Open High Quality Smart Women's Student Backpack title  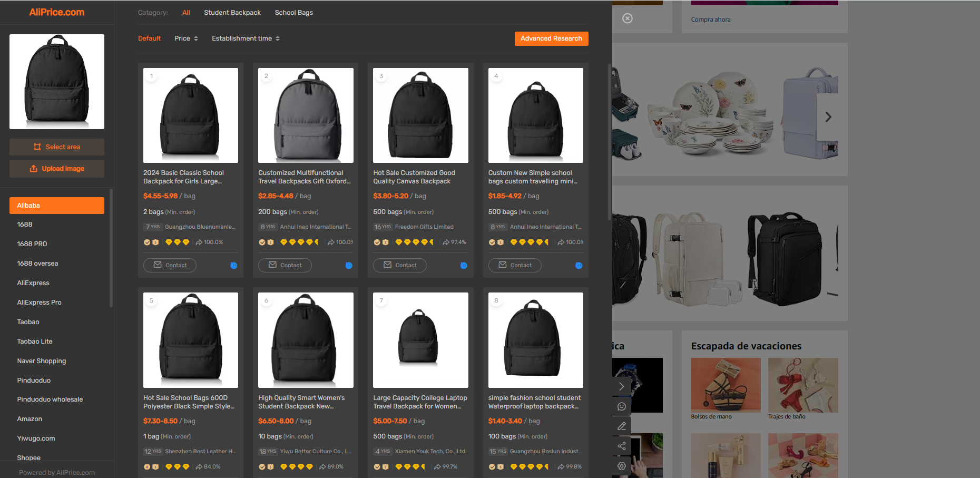tap(301, 402)
